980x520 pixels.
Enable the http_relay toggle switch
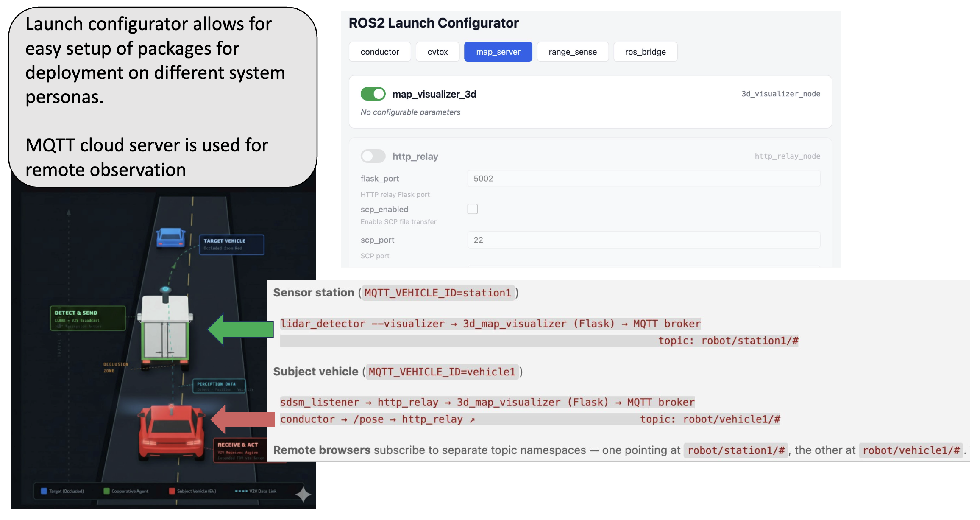[373, 156]
